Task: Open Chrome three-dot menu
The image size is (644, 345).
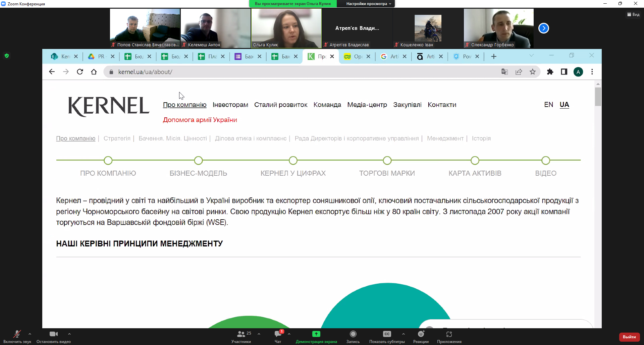Action: point(592,72)
